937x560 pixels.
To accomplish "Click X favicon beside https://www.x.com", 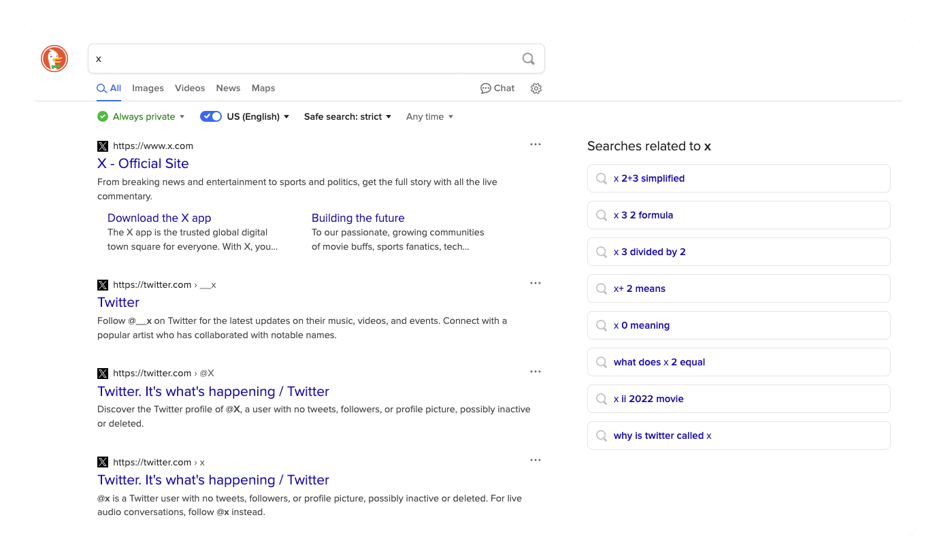I will coord(103,146).
